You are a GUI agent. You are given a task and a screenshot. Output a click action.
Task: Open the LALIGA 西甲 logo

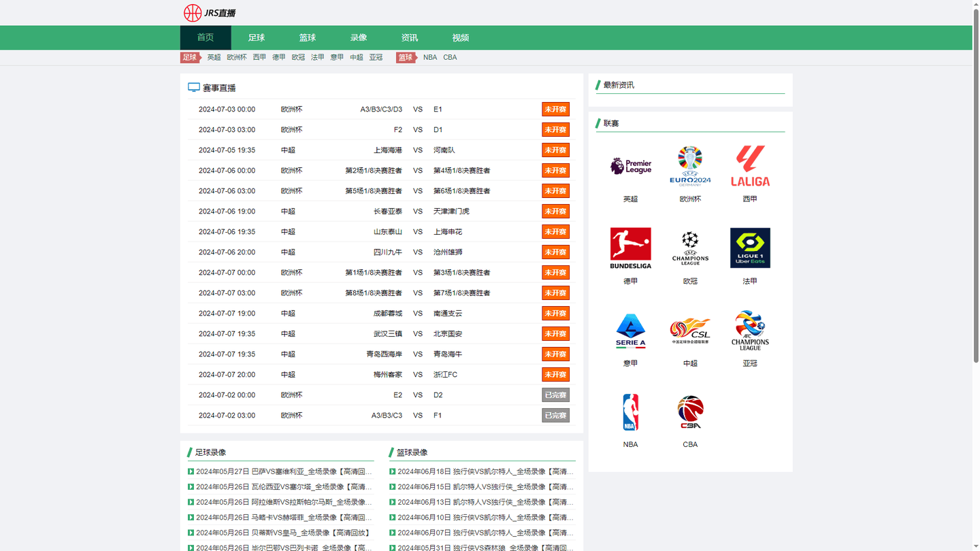pos(750,165)
